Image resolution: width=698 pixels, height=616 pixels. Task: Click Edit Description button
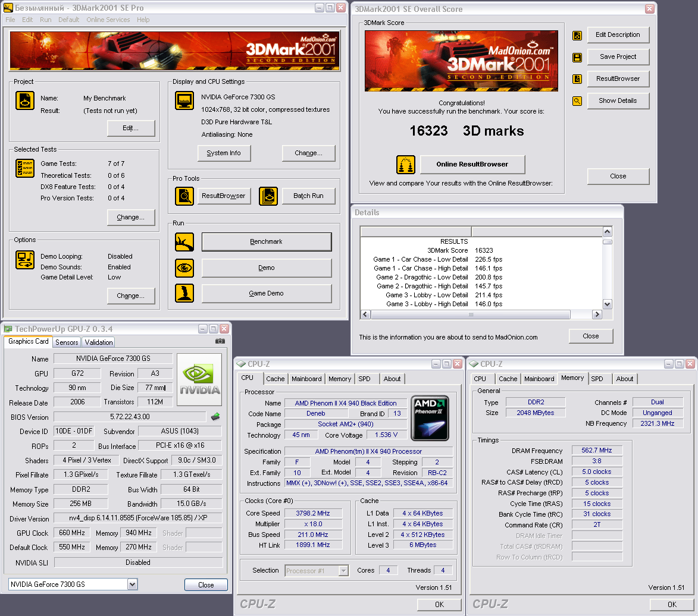[618, 34]
